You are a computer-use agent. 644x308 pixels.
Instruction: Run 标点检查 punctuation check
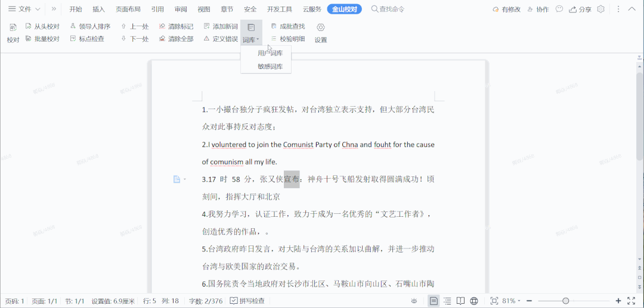pyautogui.click(x=87, y=39)
